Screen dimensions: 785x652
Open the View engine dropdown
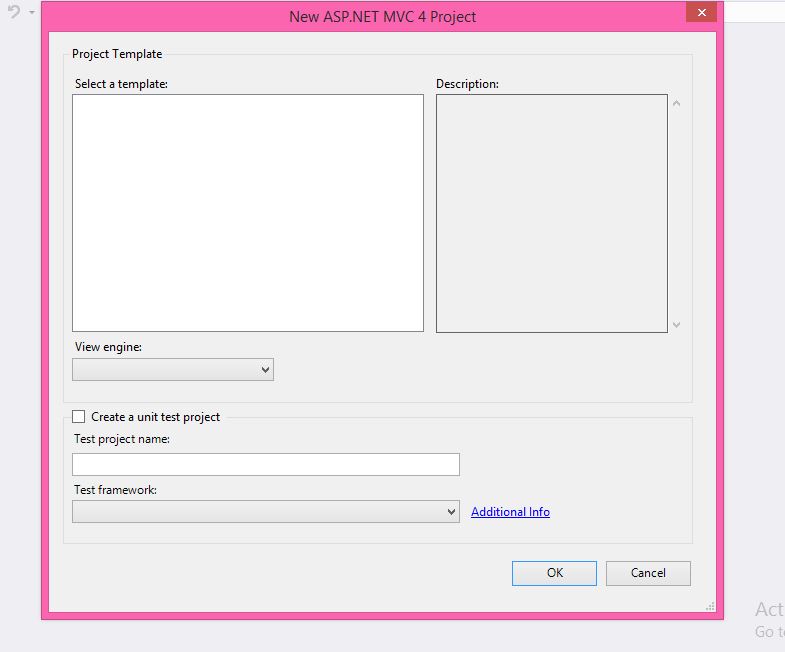[173, 370]
